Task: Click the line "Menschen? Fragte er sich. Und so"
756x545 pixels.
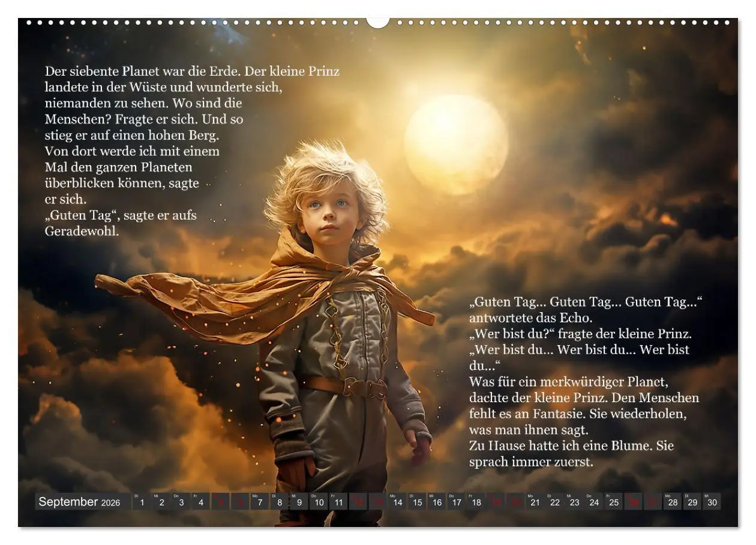Action: click(144, 119)
